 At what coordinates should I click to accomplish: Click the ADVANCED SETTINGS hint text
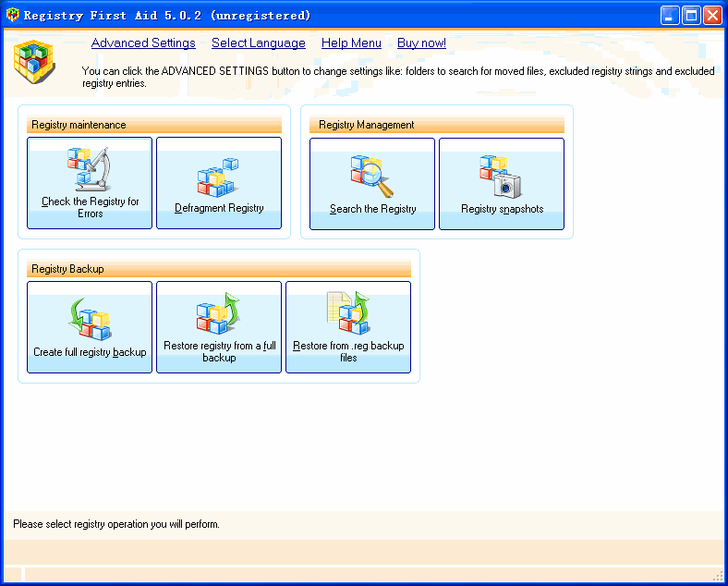point(398,77)
